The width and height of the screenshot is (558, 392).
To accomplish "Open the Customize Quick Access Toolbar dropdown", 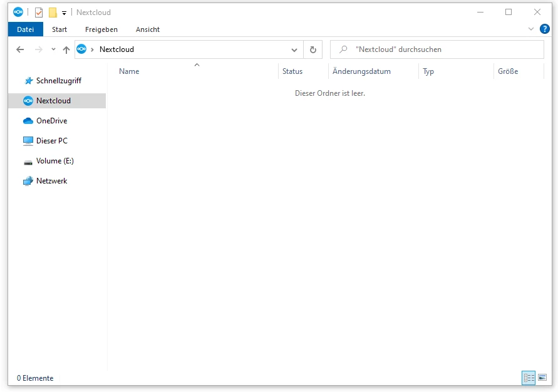I will 64,13.
